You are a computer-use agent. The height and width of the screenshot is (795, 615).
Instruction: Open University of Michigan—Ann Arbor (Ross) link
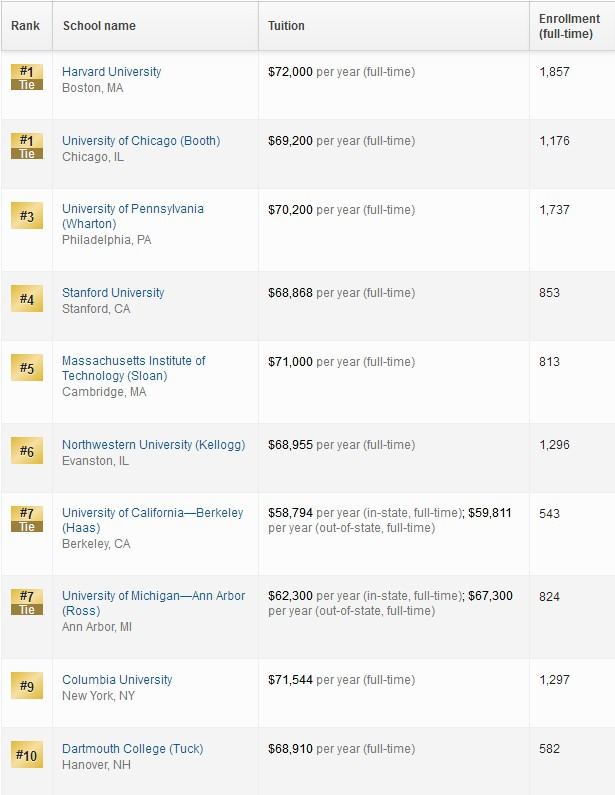154,603
